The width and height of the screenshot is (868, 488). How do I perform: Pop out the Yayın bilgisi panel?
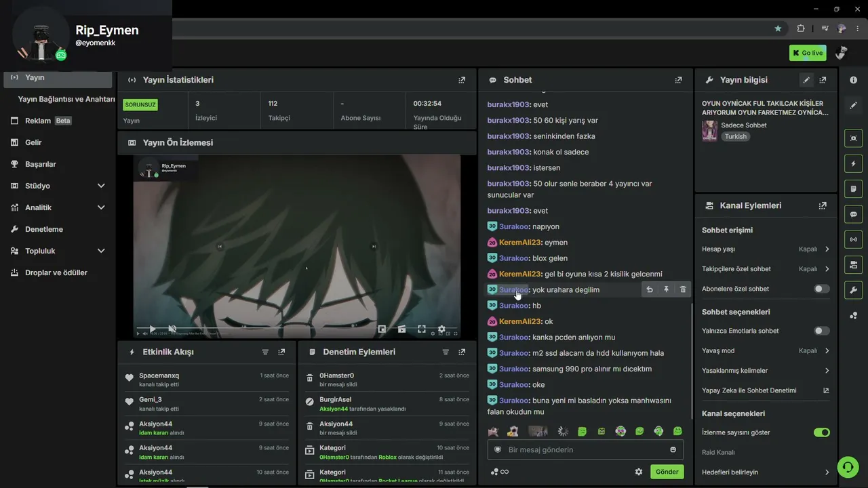coord(823,80)
